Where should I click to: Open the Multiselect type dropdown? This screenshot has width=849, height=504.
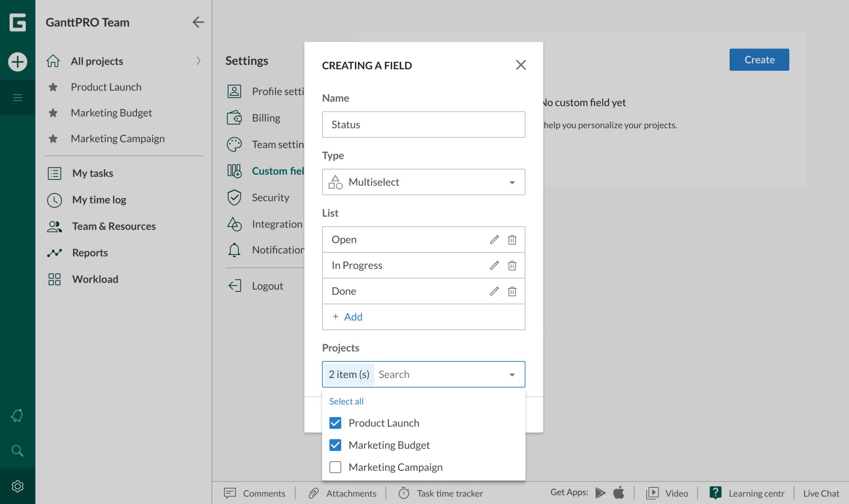click(x=423, y=182)
